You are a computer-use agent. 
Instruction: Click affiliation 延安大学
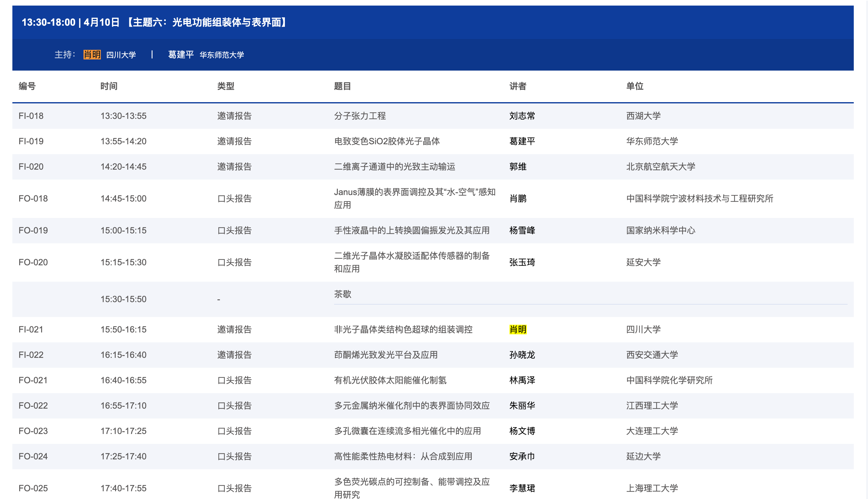point(643,262)
